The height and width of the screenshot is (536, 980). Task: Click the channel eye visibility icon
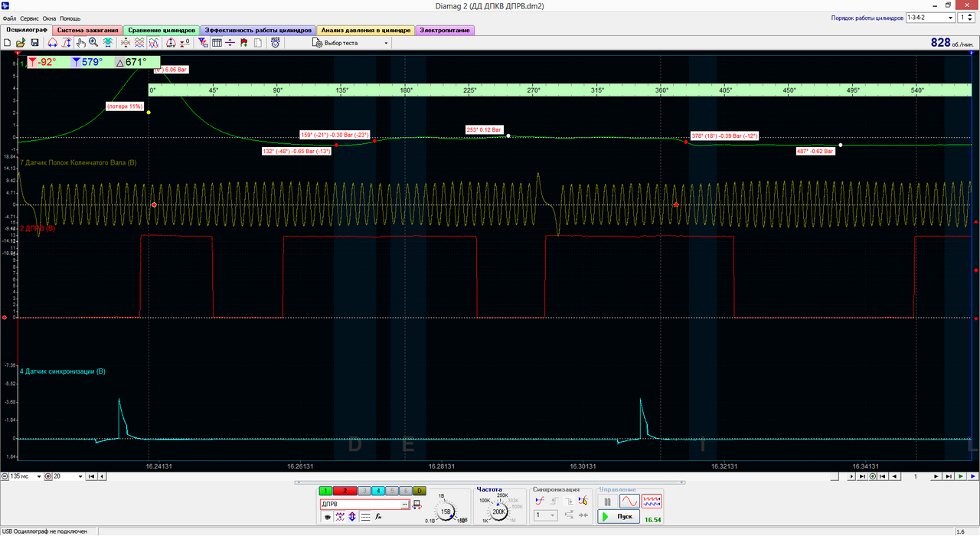[x=328, y=517]
